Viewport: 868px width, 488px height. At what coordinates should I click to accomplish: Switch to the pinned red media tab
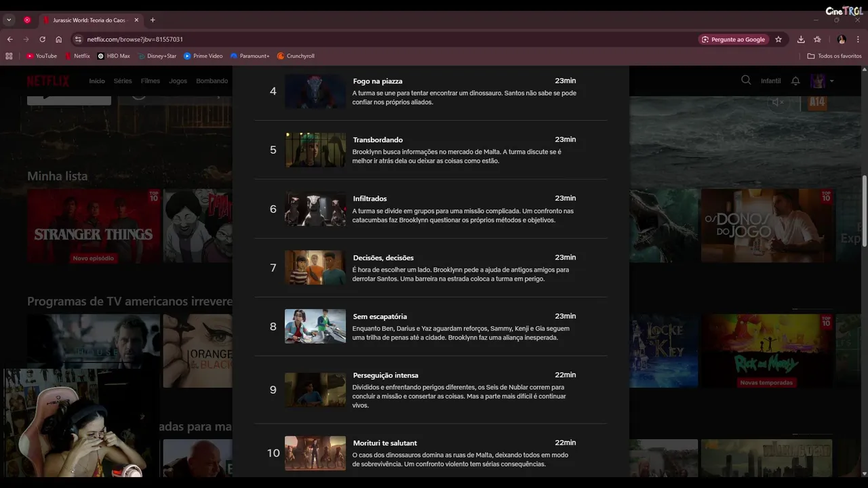(x=27, y=20)
